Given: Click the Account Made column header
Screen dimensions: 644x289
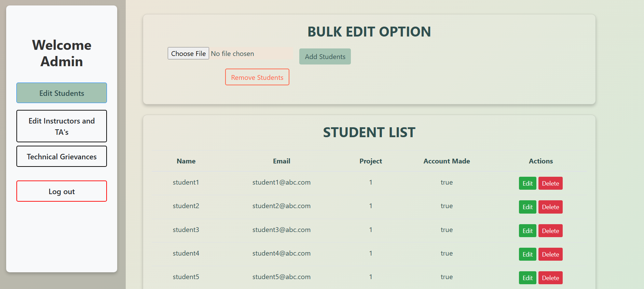Looking at the screenshot, I should 447,161.
